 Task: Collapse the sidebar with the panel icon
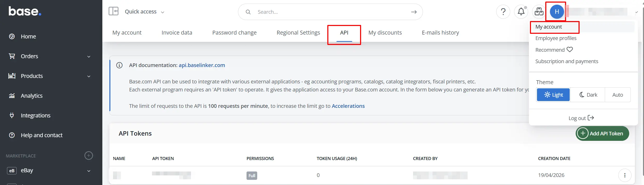[114, 11]
